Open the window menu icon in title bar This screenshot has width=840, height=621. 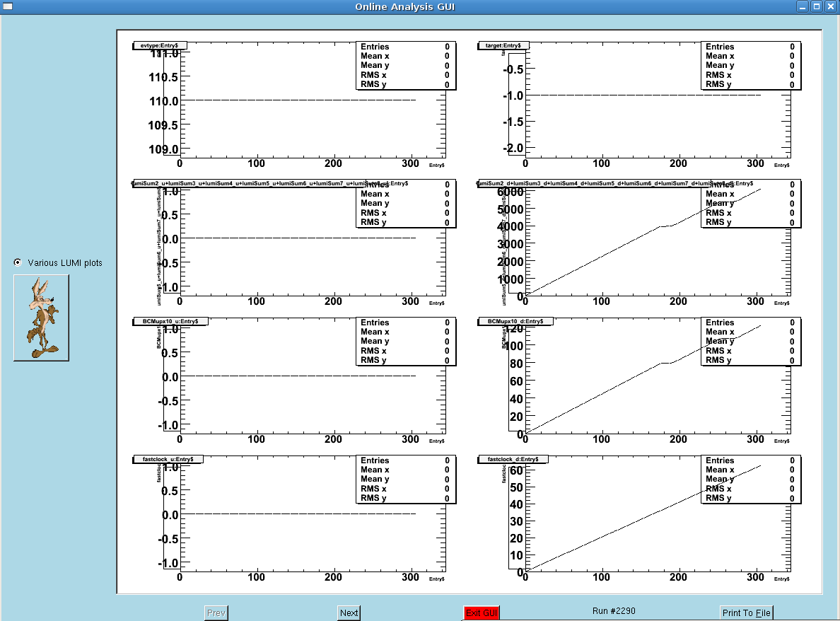pos(8,6)
